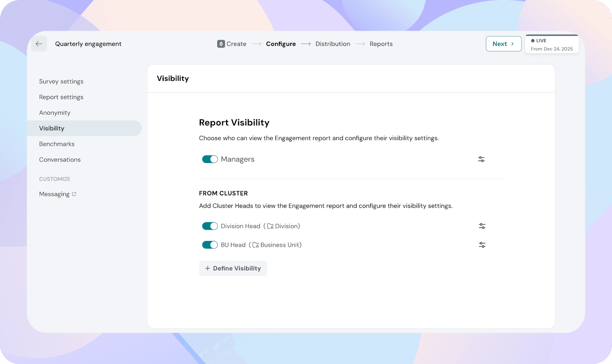Click the LIVE status badge
The image size is (612, 364).
click(x=539, y=41)
